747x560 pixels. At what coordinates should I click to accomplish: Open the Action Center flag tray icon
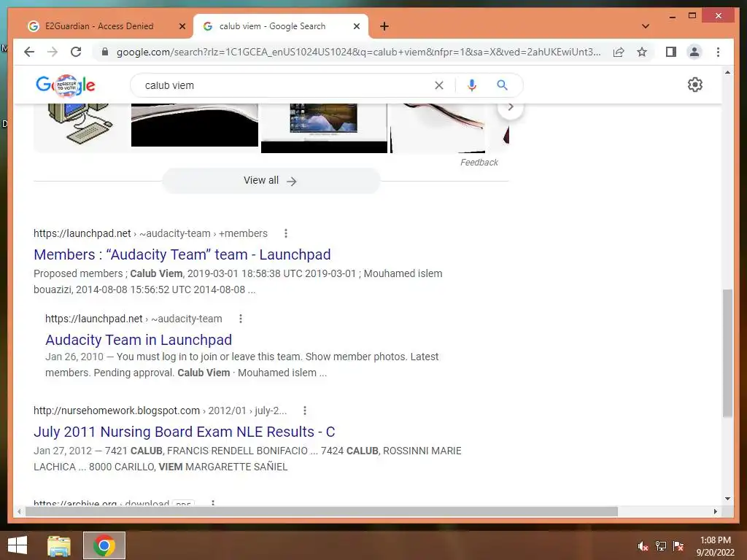point(678,546)
